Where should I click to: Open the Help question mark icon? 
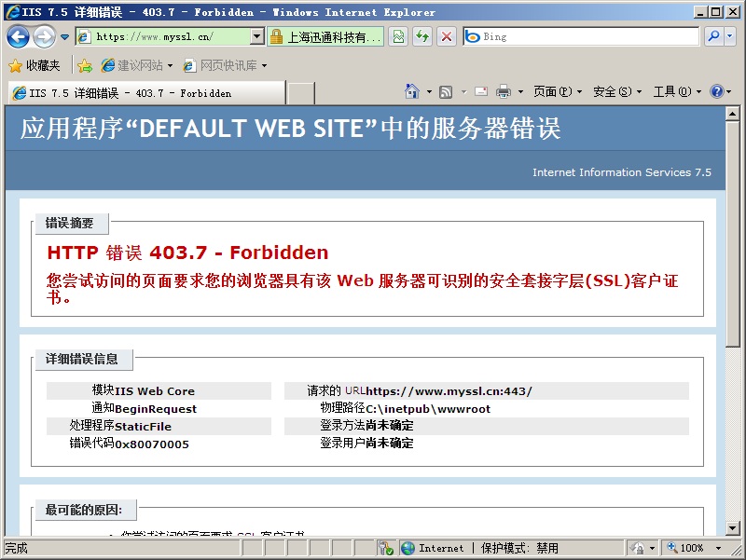pos(716,91)
